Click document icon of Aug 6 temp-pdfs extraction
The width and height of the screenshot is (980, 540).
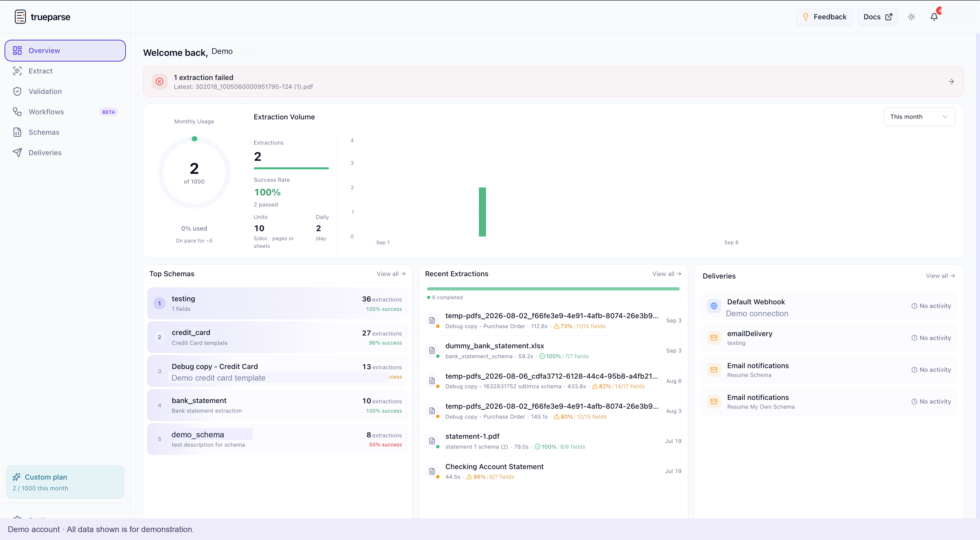pyautogui.click(x=432, y=381)
